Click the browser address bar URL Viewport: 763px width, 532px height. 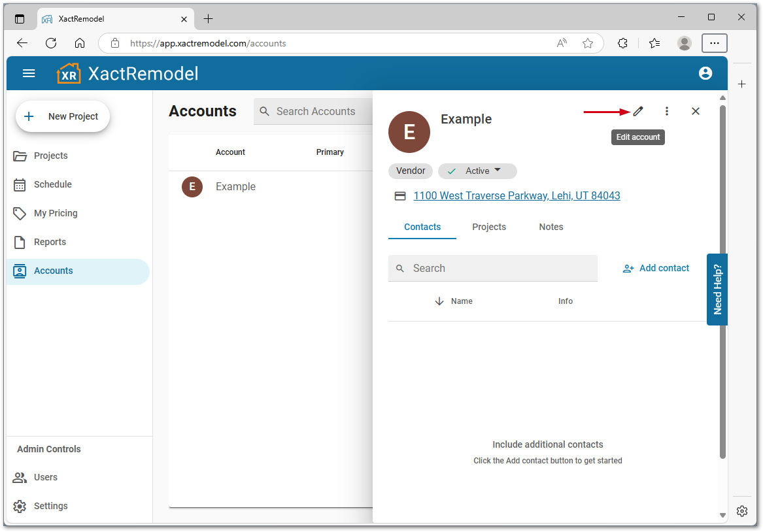[208, 43]
